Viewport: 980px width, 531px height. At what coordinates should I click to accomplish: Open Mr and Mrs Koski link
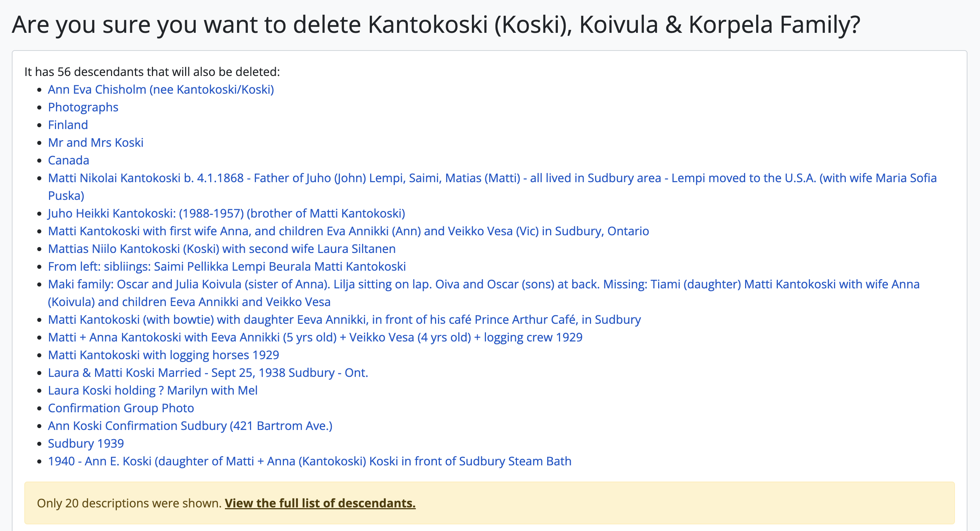click(x=95, y=143)
